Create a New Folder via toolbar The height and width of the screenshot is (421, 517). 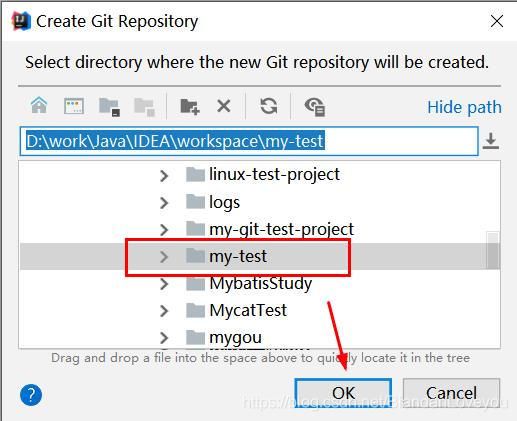point(190,107)
